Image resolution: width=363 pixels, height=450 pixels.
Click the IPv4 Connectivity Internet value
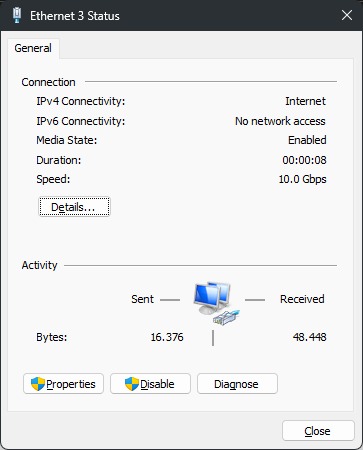click(x=305, y=101)
